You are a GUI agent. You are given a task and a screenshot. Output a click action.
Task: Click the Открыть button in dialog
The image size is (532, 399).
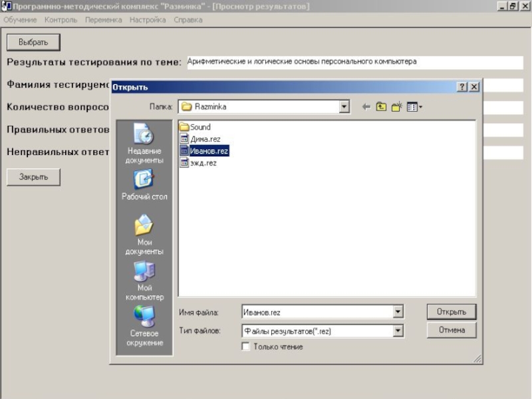[x=452, y=311]
